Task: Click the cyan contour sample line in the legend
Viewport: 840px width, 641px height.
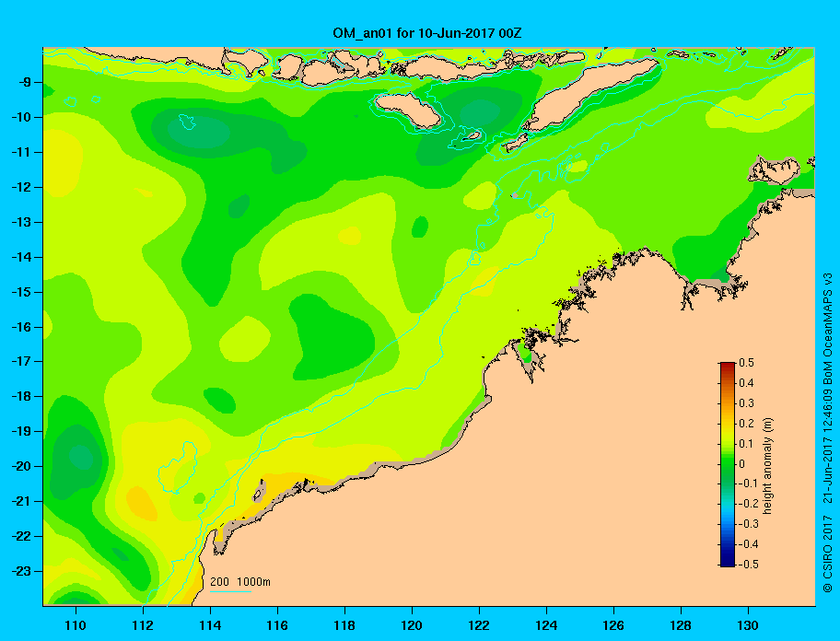Action: 231,591
